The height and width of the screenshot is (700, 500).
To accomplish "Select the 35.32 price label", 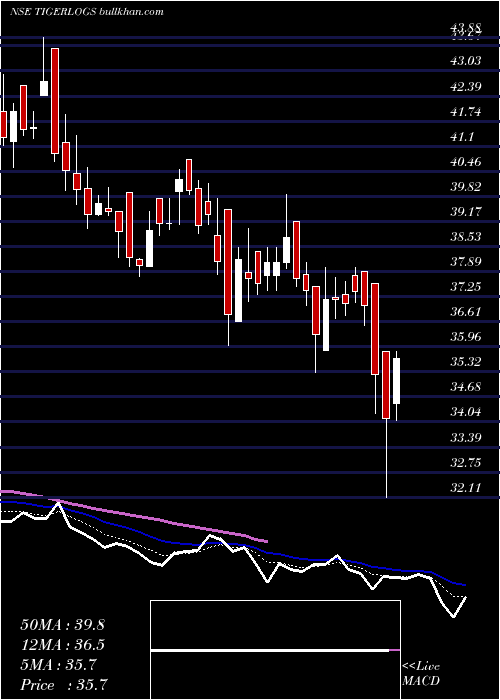I will click(x=466, y=362).
